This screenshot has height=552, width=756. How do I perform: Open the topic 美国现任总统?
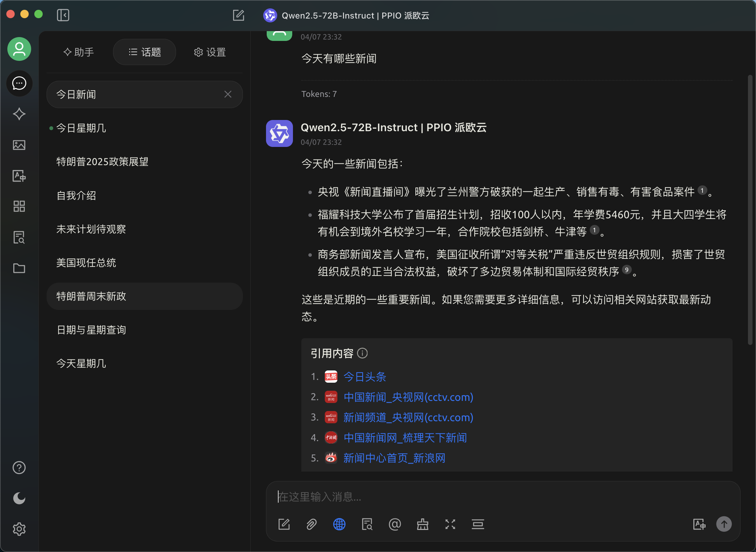click(x=145, y=263)
